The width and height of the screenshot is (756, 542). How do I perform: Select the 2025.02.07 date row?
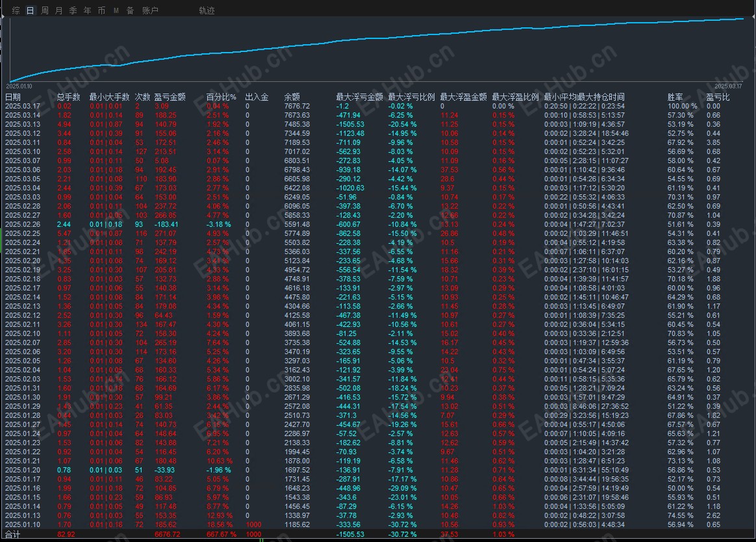pyautogui.click(x=378, y=342)
